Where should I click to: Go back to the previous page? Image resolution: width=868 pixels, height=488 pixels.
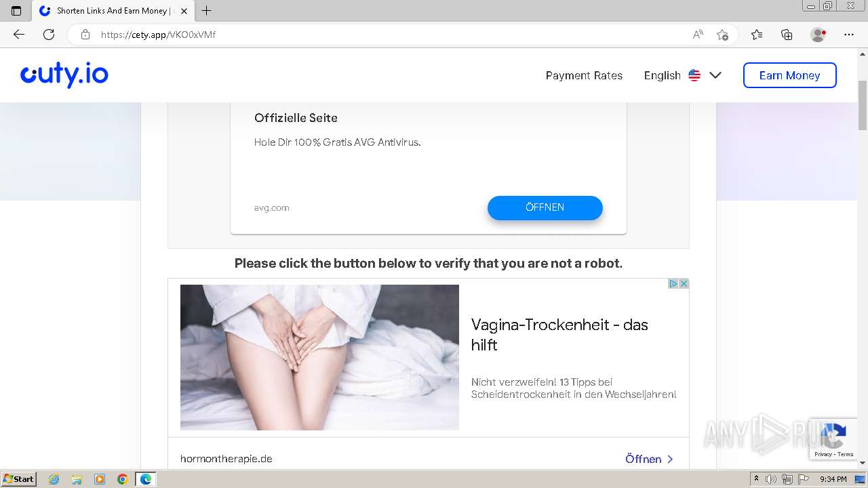[x=19, y=35]
